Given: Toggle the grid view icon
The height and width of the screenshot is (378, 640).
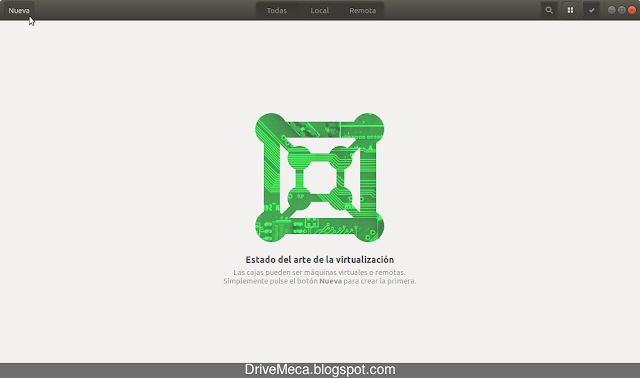Looking at the screenshot, I should tap(570, 10).
